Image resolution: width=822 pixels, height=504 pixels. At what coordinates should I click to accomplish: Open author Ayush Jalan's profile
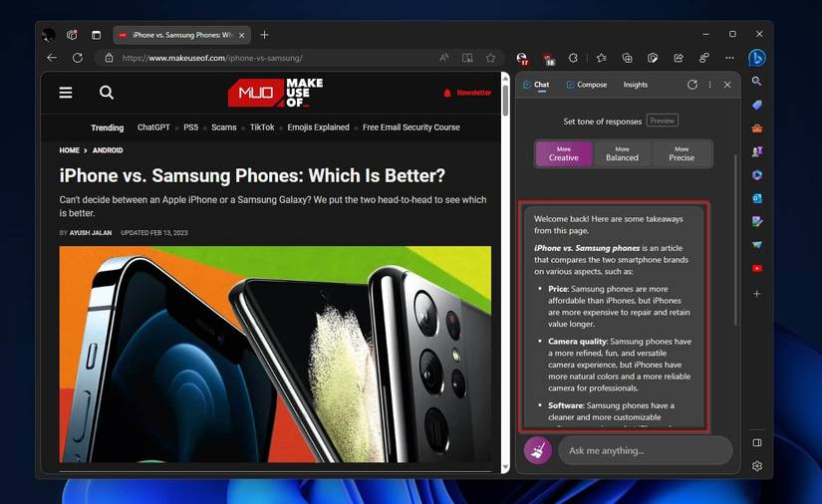[x=91, y=233]
